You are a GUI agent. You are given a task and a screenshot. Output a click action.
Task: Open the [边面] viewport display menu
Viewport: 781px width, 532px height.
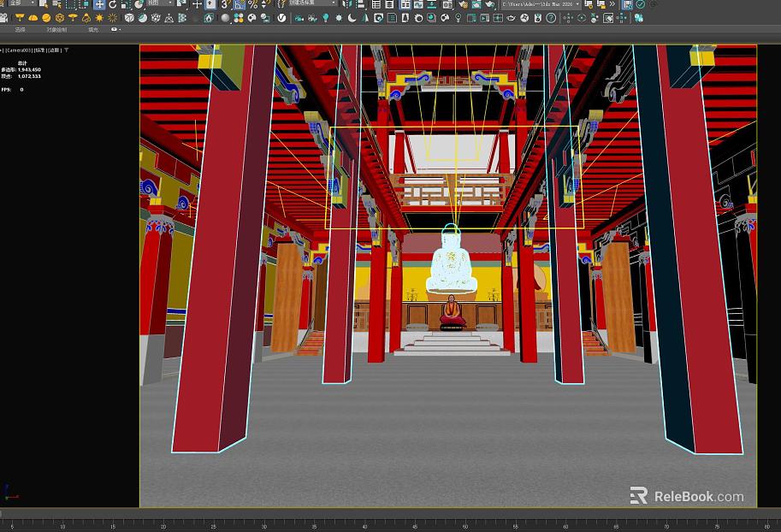pyautogui.click(x=54, y=50)
